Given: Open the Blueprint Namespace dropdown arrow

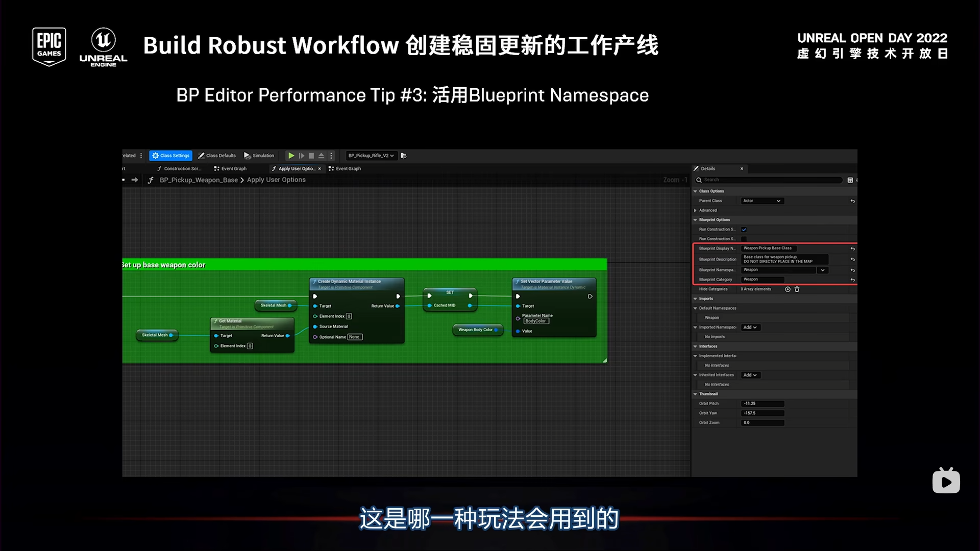Looking at the screenshot, I should click(x=822, y=270).
